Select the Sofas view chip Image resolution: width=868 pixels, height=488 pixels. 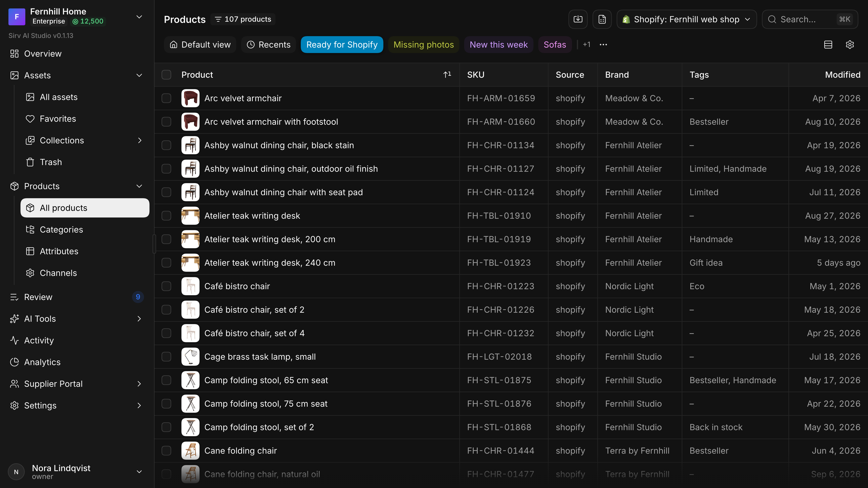pyautogui.click(x=555, y=44)
